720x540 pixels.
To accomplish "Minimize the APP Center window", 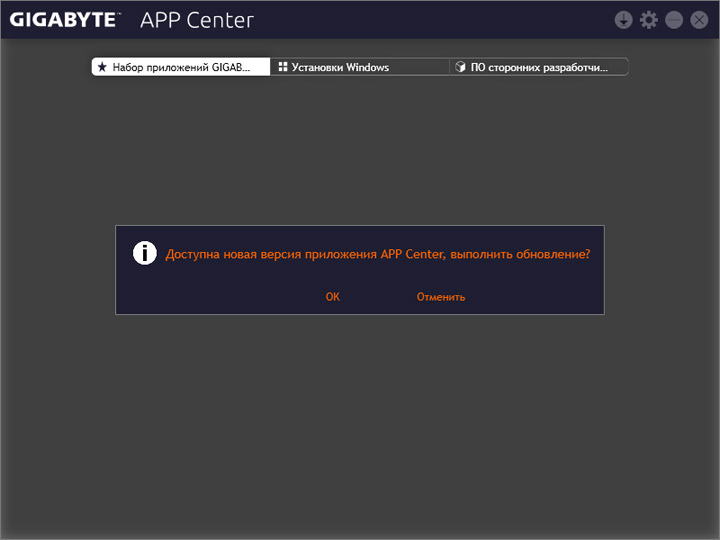I will pos(674,20).
